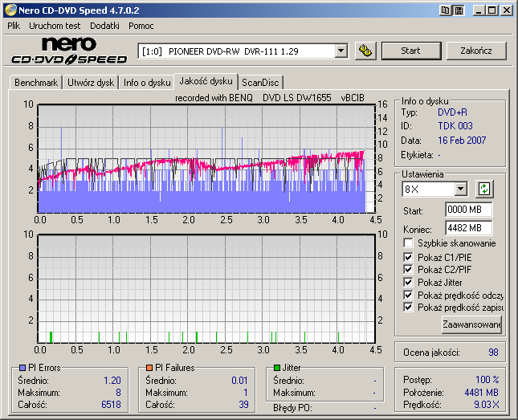Switch to the Info o dysku tab

click(147, 83)
